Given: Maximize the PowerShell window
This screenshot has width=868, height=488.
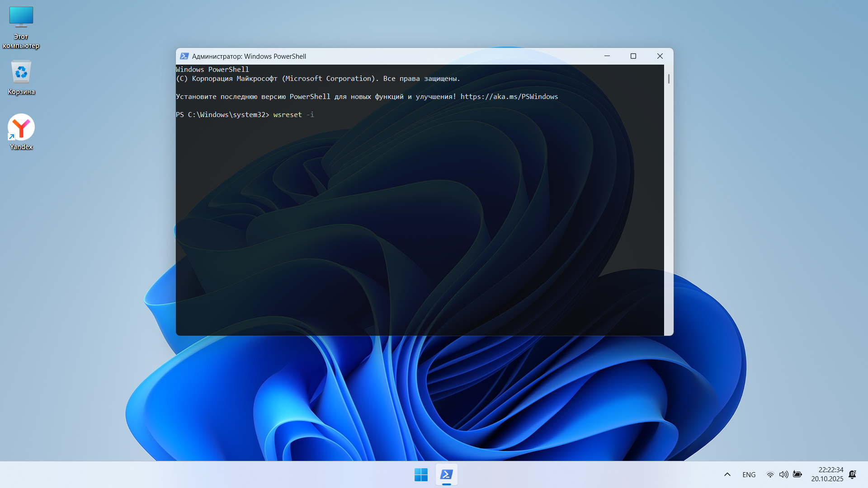Looking at the screenshot, I should [633, 56].
